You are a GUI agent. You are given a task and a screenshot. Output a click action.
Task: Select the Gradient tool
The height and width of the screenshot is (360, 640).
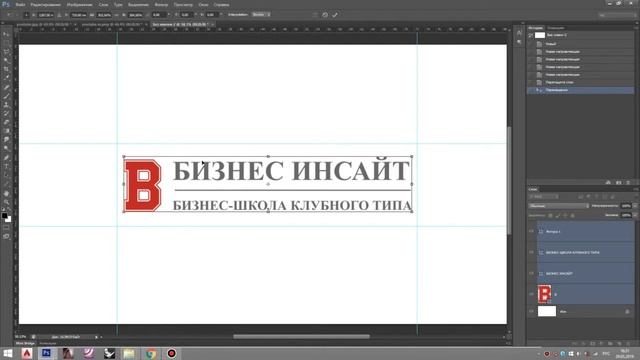click(6, 131)
